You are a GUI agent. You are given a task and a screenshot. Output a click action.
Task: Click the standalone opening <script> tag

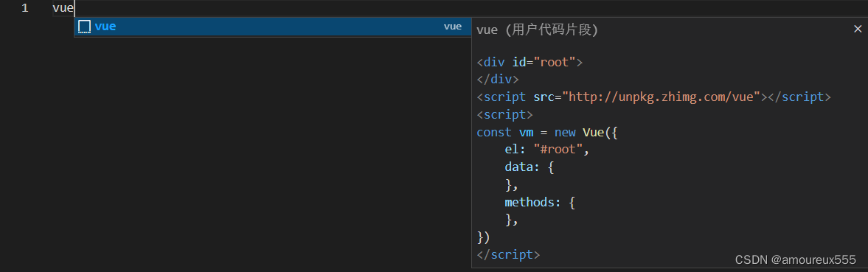(x=504, y=114)
